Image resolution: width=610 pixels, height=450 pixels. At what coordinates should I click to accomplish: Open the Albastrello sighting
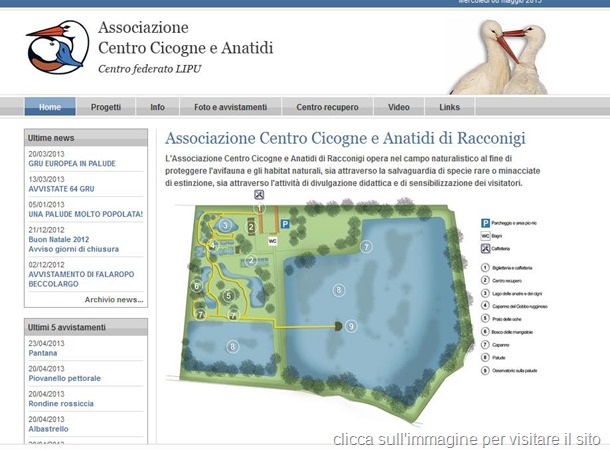click(x=48, y=429)
